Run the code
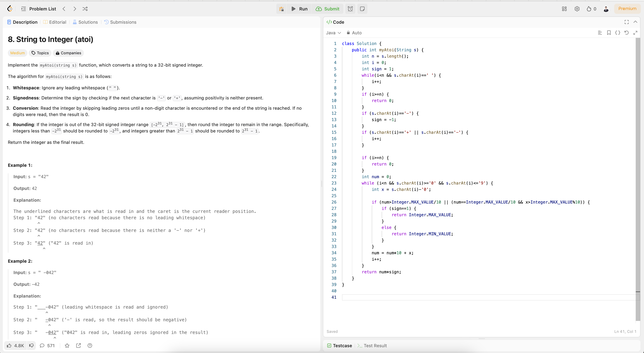The height and width of the screenshot is (353, 644). (299, 9)
